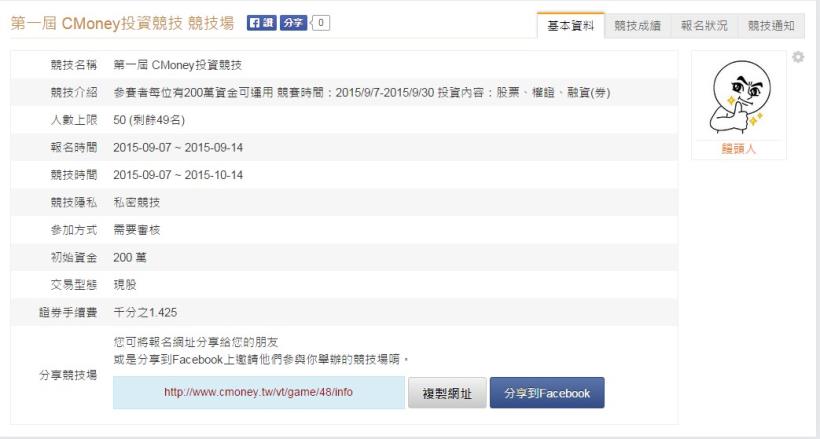Open the 饅頭人 profile name link
This screenshot has width=820, height=439.
[739, 149]
